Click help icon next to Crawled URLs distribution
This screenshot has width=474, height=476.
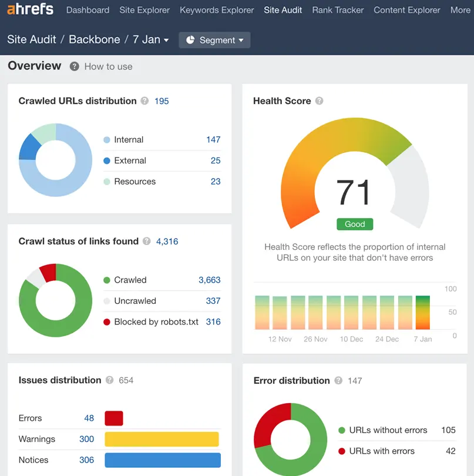tap(144, 101)
